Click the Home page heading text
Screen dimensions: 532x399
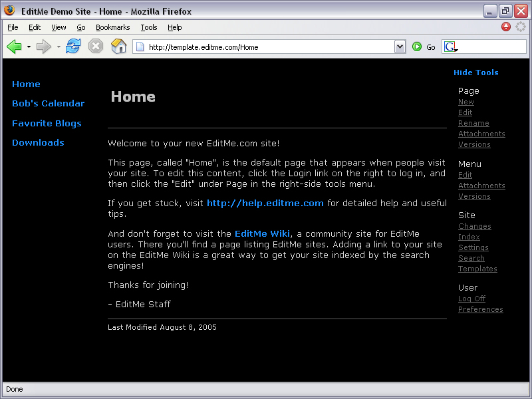coord(133,96)
